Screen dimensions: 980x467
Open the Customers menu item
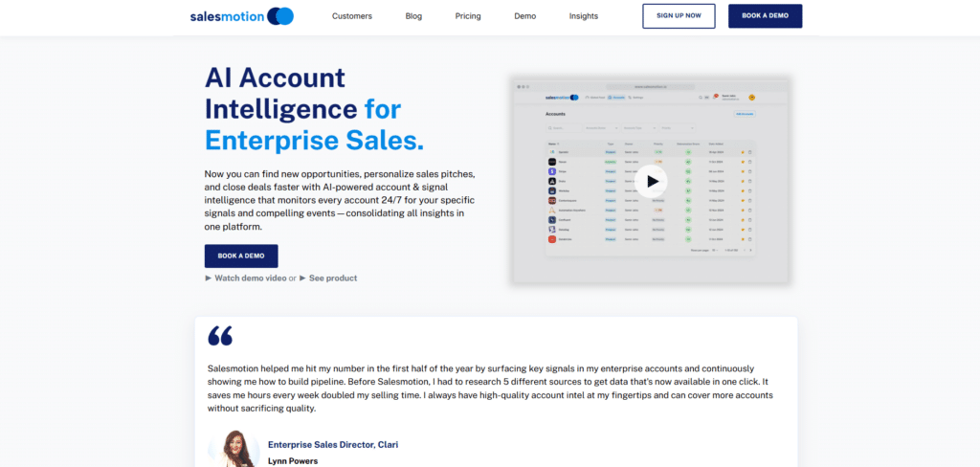(352, 16)
